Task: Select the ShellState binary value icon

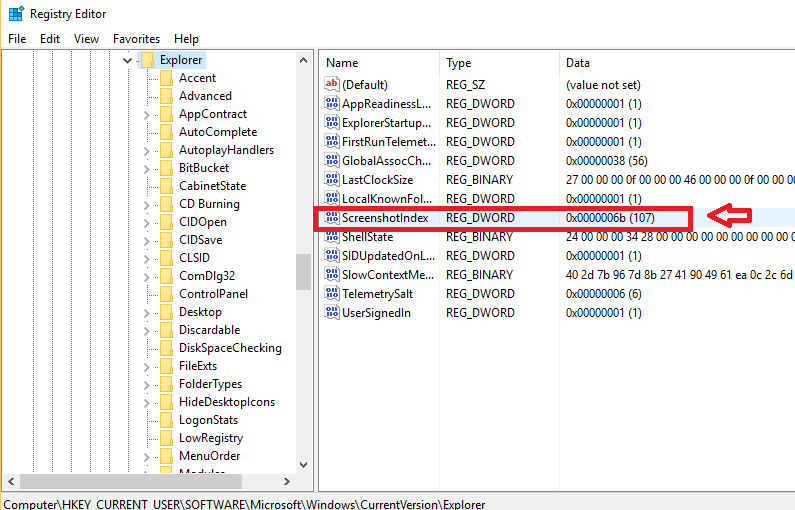Action: point(332,237)
